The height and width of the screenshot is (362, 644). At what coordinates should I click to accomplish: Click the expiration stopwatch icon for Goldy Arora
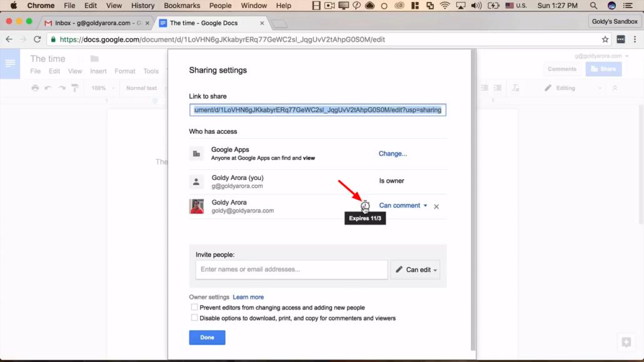pyautogui.click(x=365, y=205)
